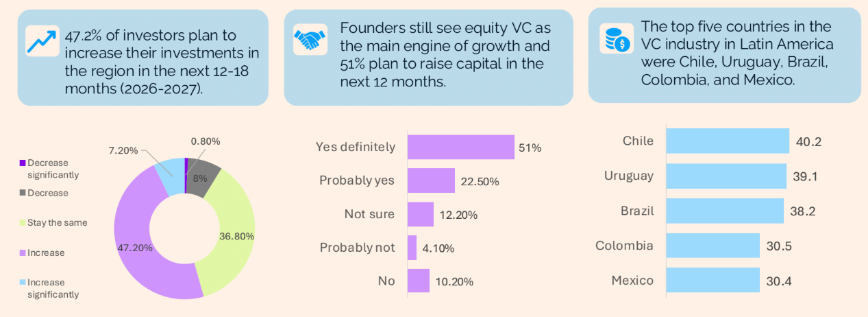
Task: Select the Uruguay bar in country chart
Action: 726,176
